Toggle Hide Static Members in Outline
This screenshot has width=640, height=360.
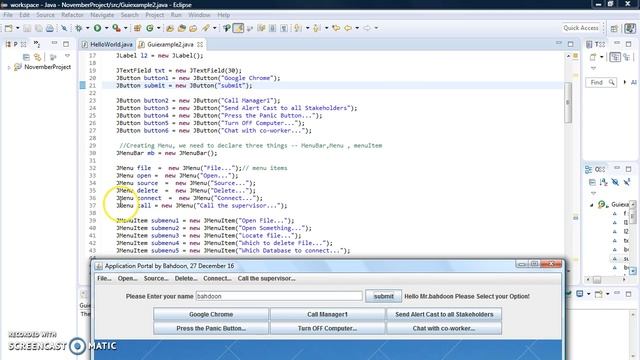(627, 182)
